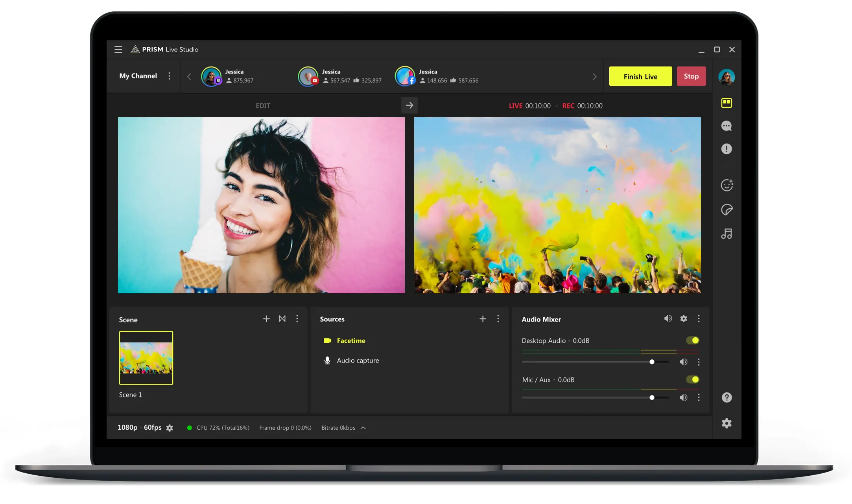Open the sticker panel icon

point(727,210)
